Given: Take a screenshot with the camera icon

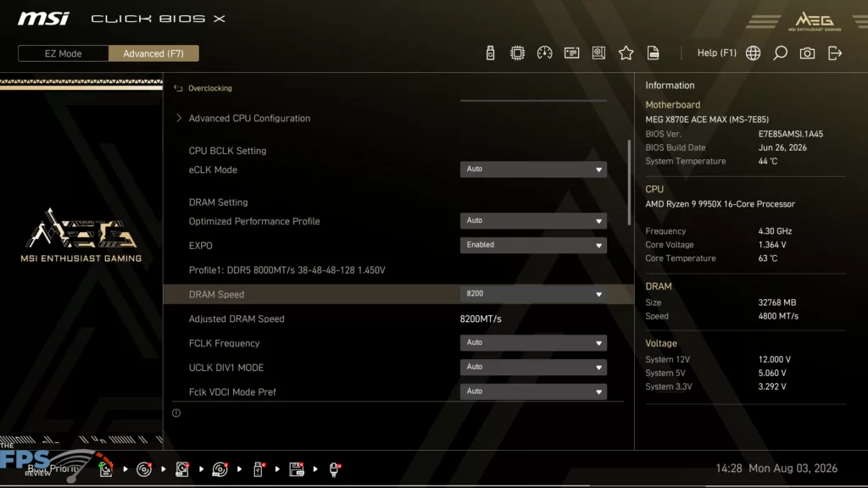Looking at the screenshot, I should [807, 53].
